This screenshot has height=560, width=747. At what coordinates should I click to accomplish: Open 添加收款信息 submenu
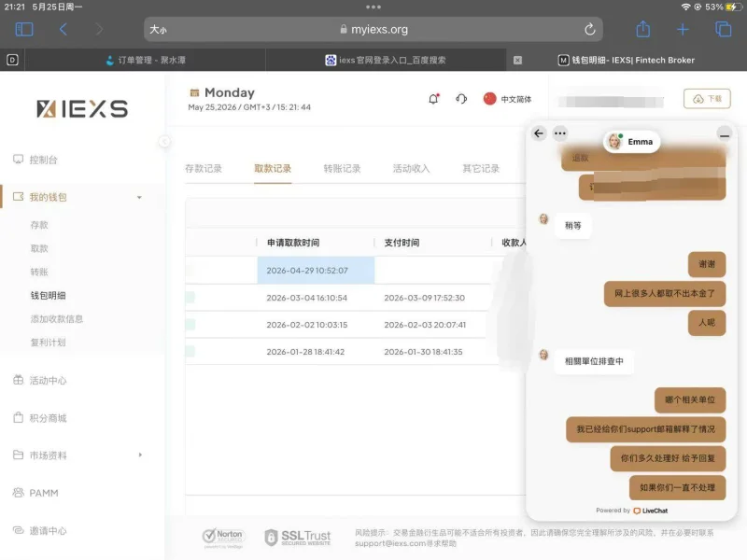pyautogui.click(x=57, y=318)
